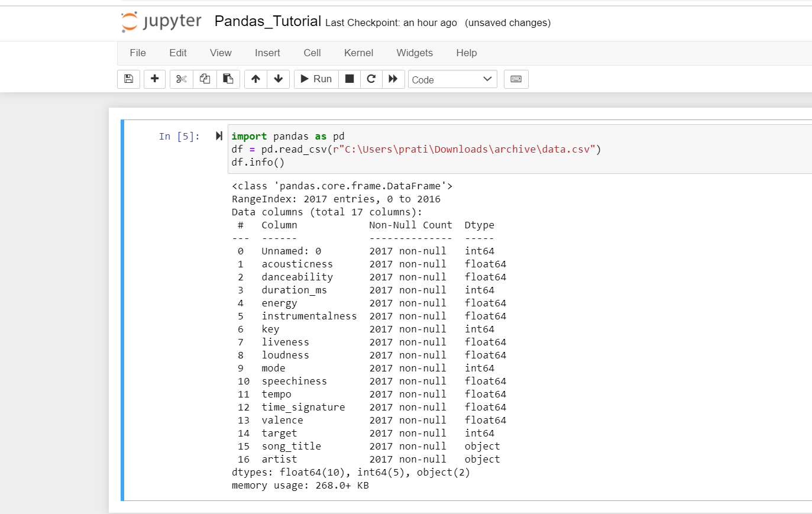Open the cell type Code dropdown
Screen dimensions: 812x514
[452, 79]
